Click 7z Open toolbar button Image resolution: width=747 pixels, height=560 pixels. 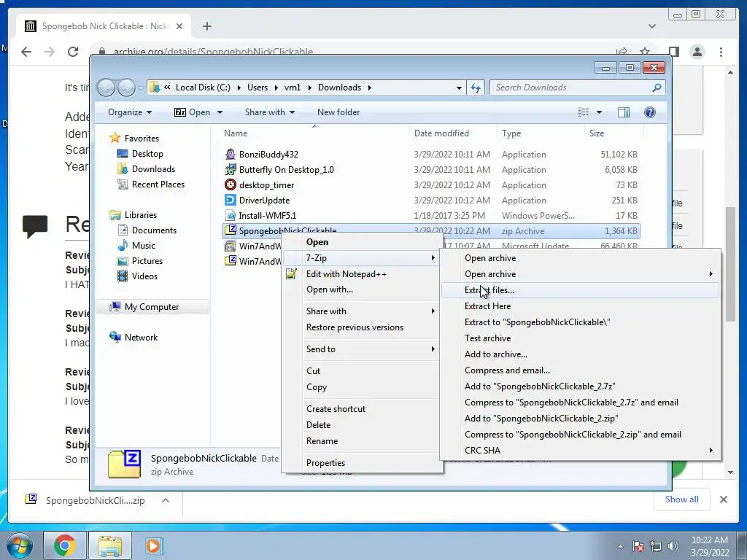192,112
